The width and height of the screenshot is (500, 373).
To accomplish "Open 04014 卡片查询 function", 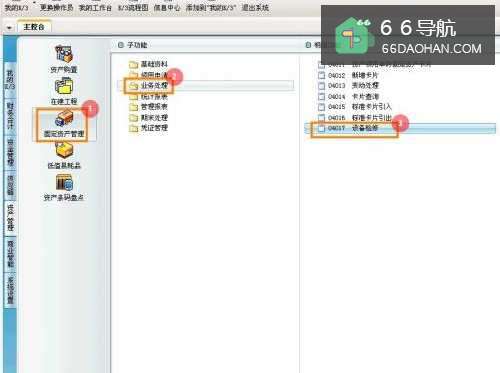I will [x=349, y=97].
